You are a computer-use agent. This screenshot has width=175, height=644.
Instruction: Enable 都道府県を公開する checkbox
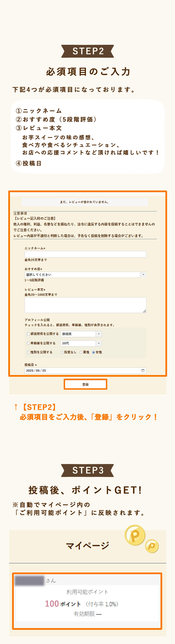(x=29, y=334)
